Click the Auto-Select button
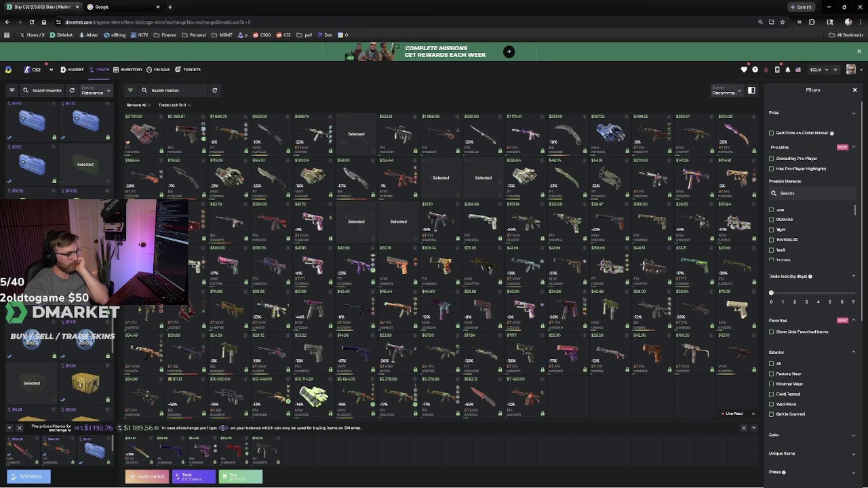The image size is (868, 488). (x=147, y=476)
